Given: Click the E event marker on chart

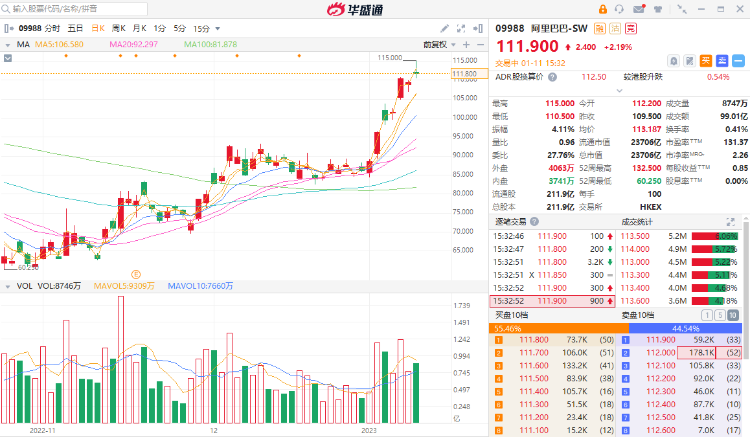Looking at the screenshot, I should (x=136, y=274).
